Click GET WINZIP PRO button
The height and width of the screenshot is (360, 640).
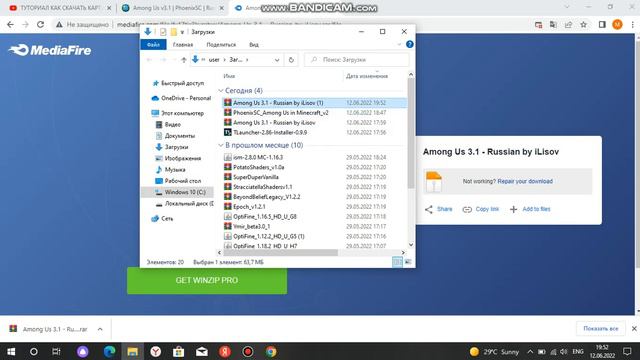pos(207,281)
